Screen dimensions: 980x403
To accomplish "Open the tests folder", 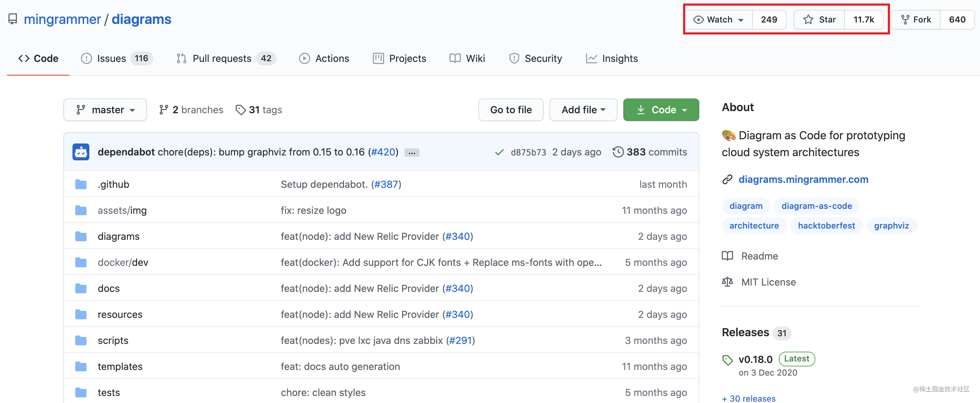I will (108, 392).
